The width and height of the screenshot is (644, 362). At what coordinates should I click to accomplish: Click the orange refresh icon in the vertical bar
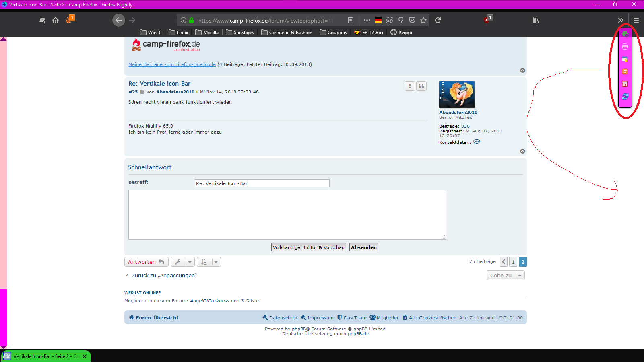click(625, 72)
